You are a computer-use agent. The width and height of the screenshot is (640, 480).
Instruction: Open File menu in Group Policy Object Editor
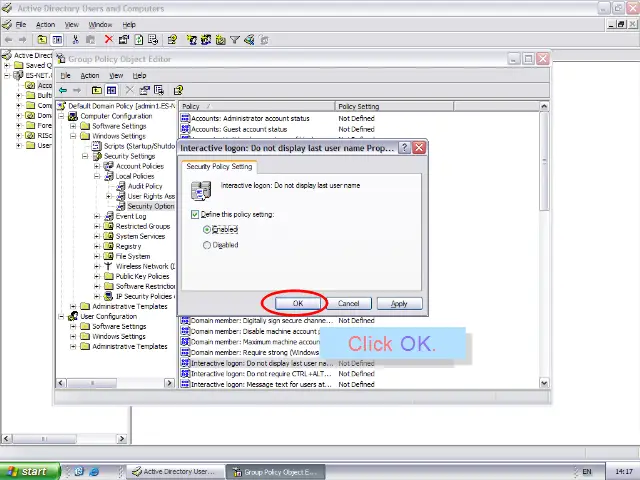(x=65, y=76)
